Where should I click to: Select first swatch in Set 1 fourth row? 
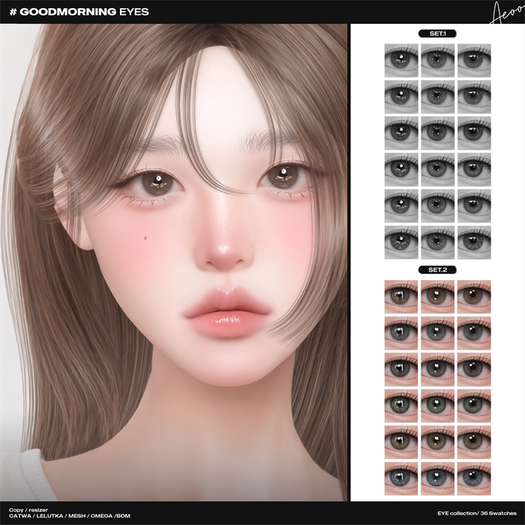coord(401,170)
